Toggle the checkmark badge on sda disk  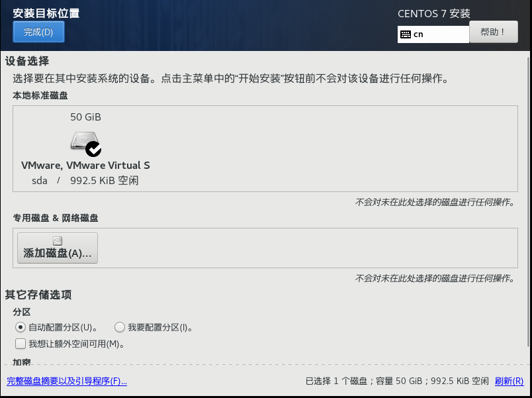93,149
